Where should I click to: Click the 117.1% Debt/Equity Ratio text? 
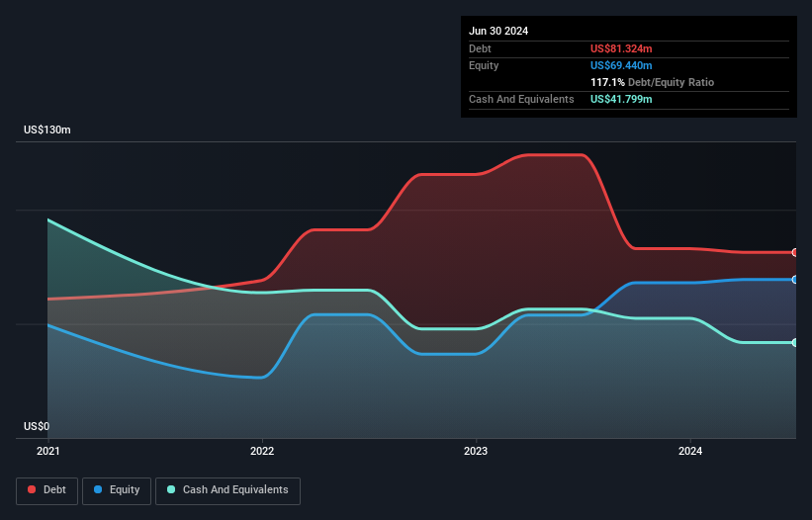pos(652,82)
